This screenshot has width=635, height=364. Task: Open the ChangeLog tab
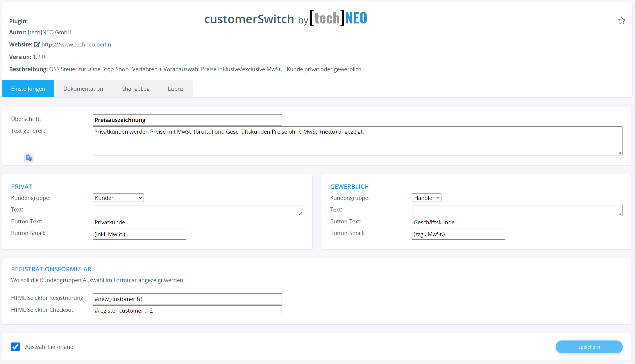[x=135, y=89]
